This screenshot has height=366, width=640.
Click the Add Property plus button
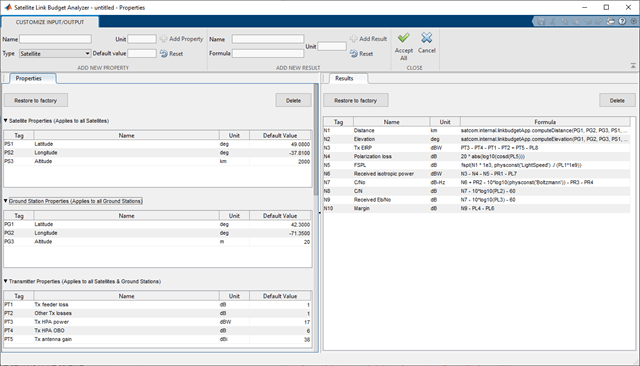182,39
